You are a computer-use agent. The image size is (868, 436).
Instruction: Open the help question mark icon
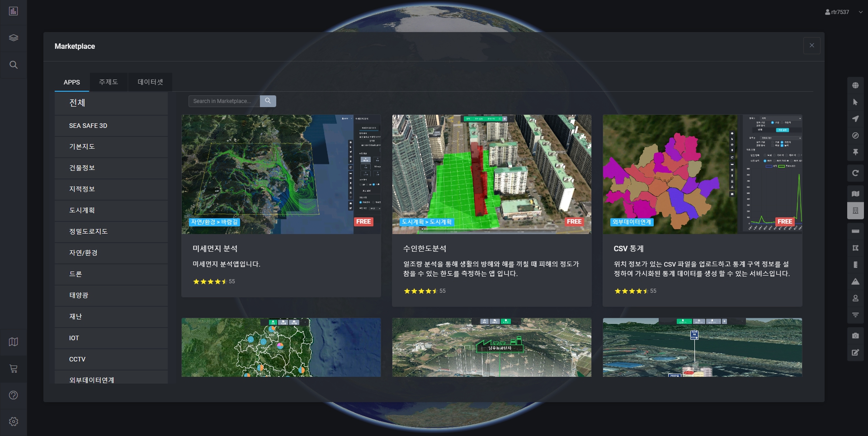[x=14, y=395]
